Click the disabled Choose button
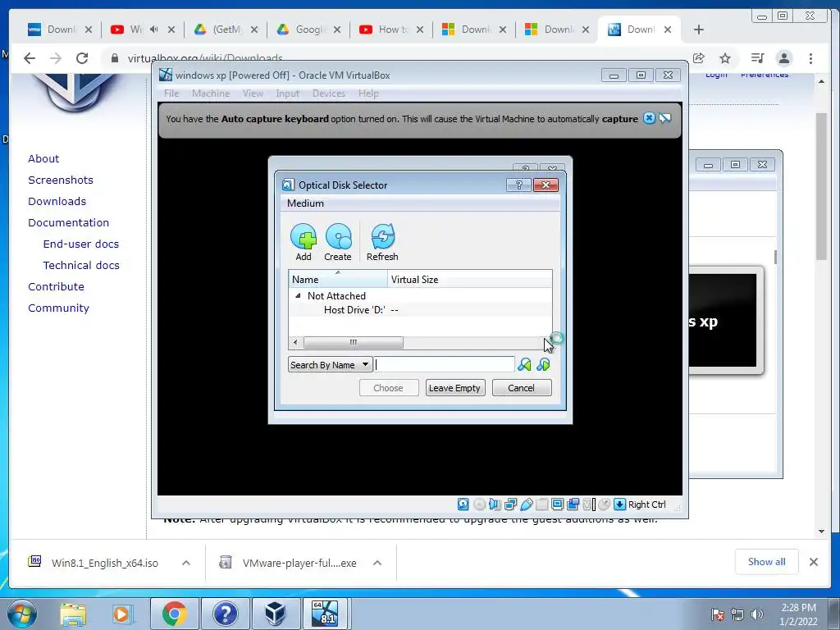840x630 pixels. 388,388
